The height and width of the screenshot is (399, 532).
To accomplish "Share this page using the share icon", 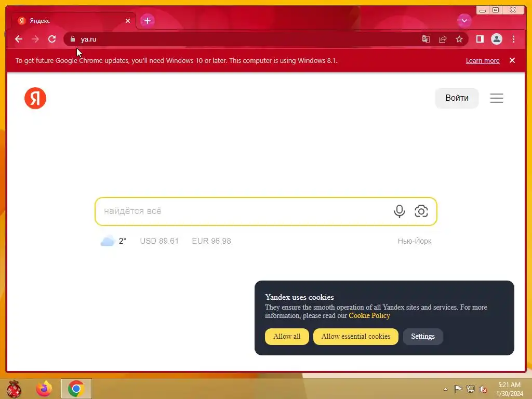I will [x=443, y=39].
